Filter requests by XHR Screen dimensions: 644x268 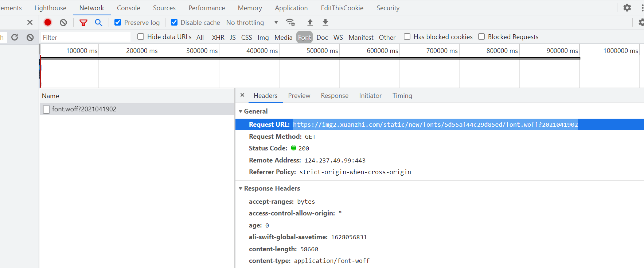pos(218,37)
